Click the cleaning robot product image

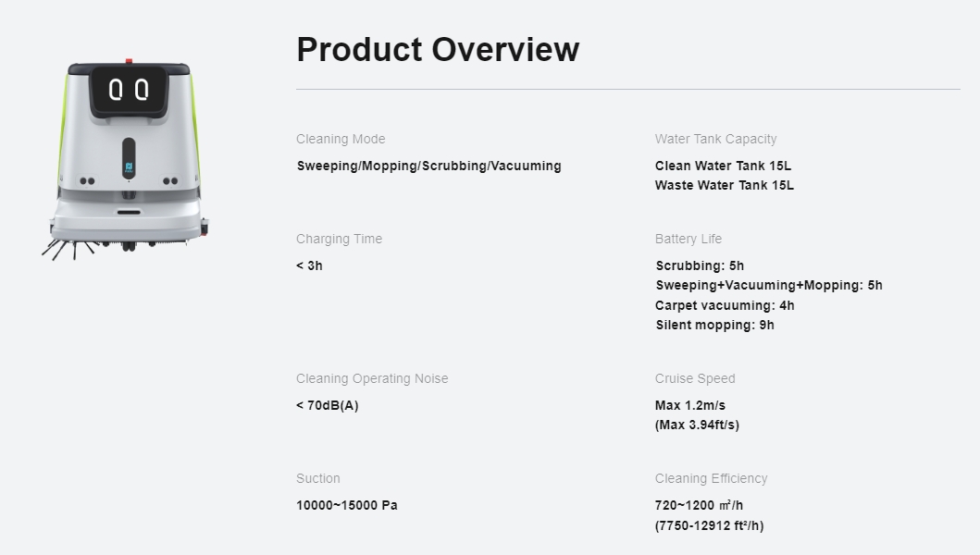pyautogui.click(x=126, y=160)
